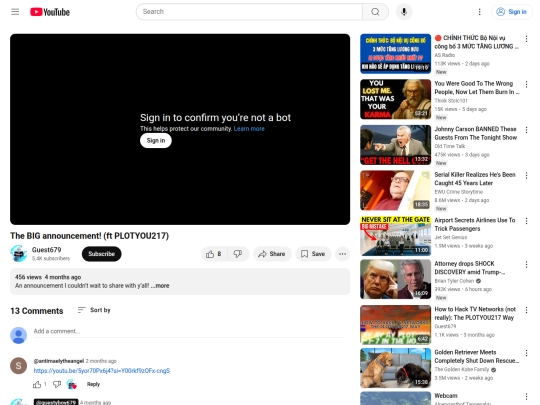The height and width of the screenshot is (405, 540).
Task: Open @antimaelytheangel profile link
Action: tap(59, 361)
